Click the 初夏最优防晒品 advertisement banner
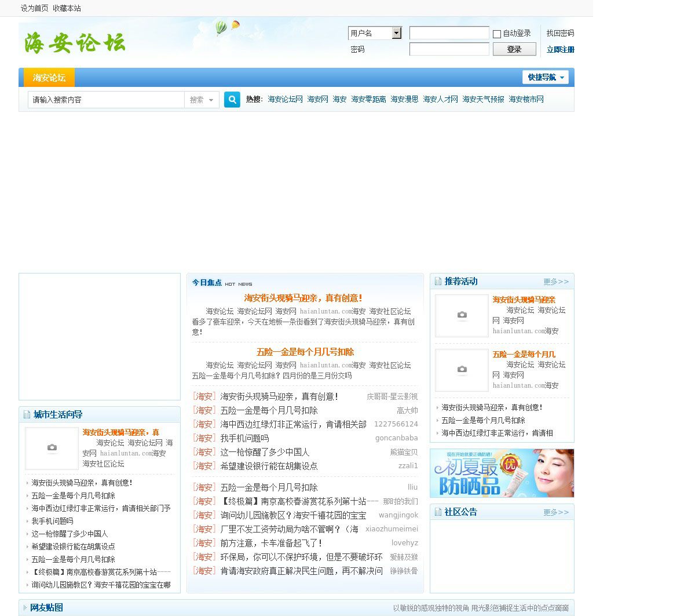This screenshot has width=695, height=616. tap(502, 473)
